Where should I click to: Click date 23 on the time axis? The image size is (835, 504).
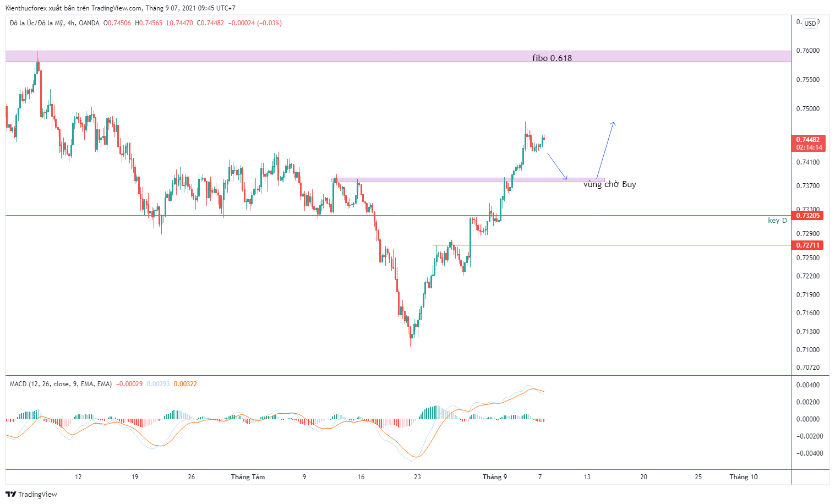[417, 477]
